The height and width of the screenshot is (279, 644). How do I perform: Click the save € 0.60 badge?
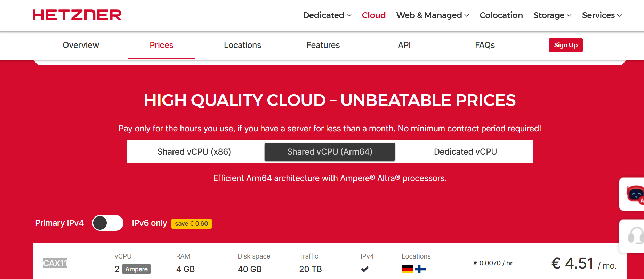pos(192,224)
